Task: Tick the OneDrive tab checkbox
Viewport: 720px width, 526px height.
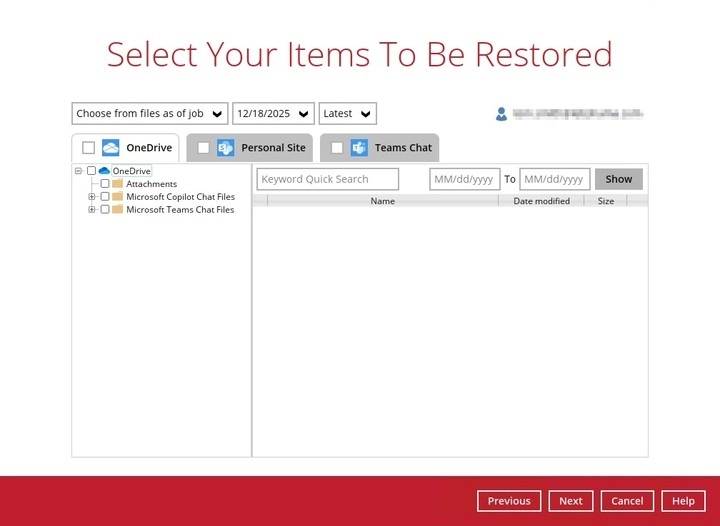Action: click(x=88, y=148)
